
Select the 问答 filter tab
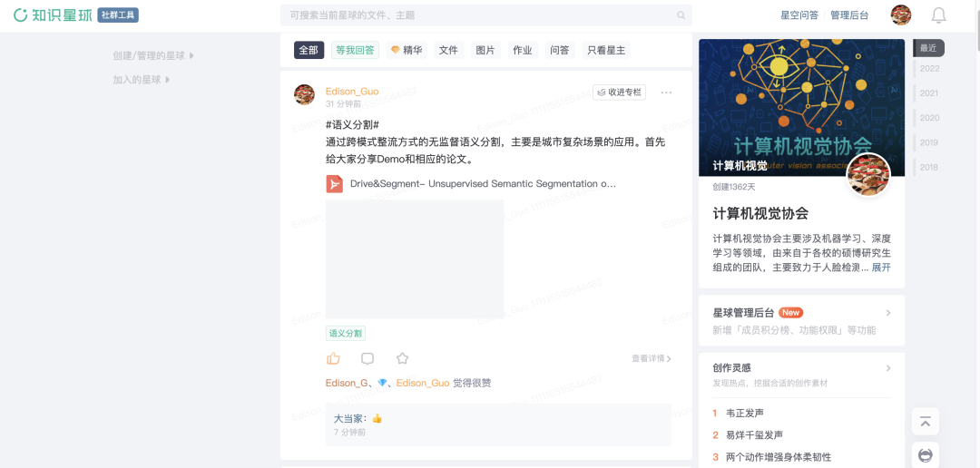(559, 51)
